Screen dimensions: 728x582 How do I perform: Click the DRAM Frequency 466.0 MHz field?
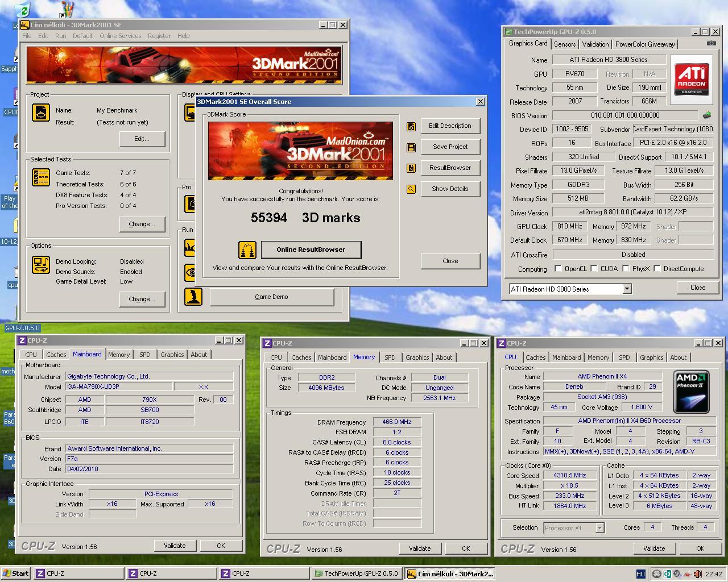click(x=397, y=422)
